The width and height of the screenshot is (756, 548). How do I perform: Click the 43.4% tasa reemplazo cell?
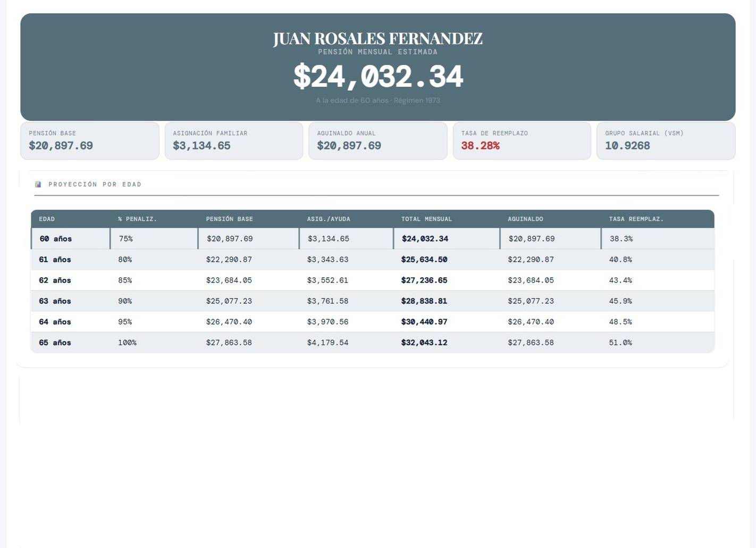(620, 280)
